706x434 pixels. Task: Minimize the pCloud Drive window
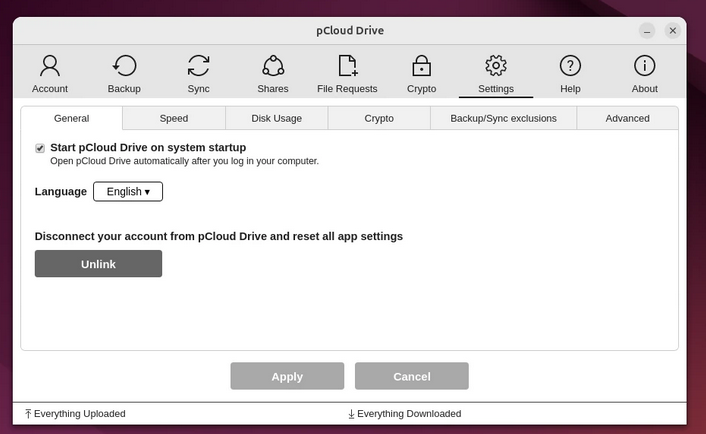pos(647,31)
